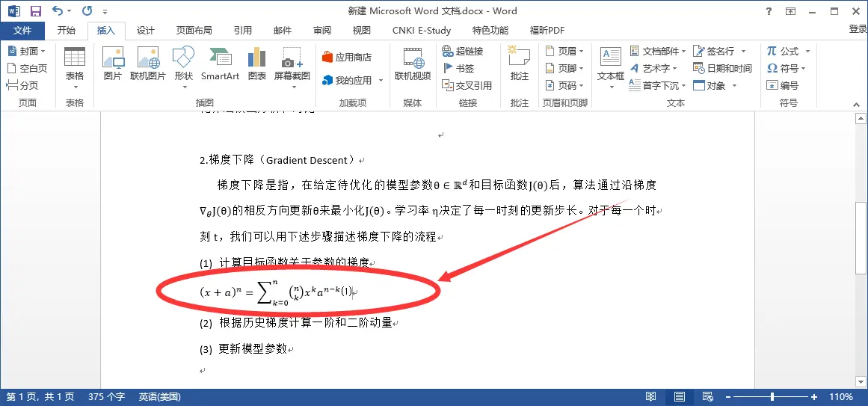Click page count '第 1 页, 共 1 页'
Image resolution: width=868 pixels, height=406 pixels.
40,396
